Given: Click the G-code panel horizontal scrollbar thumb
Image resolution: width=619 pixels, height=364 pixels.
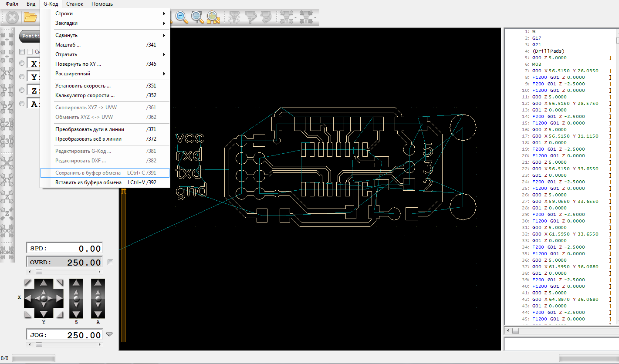Looking at the screenshot, I should pyautogui.click(x=515, y=331).
